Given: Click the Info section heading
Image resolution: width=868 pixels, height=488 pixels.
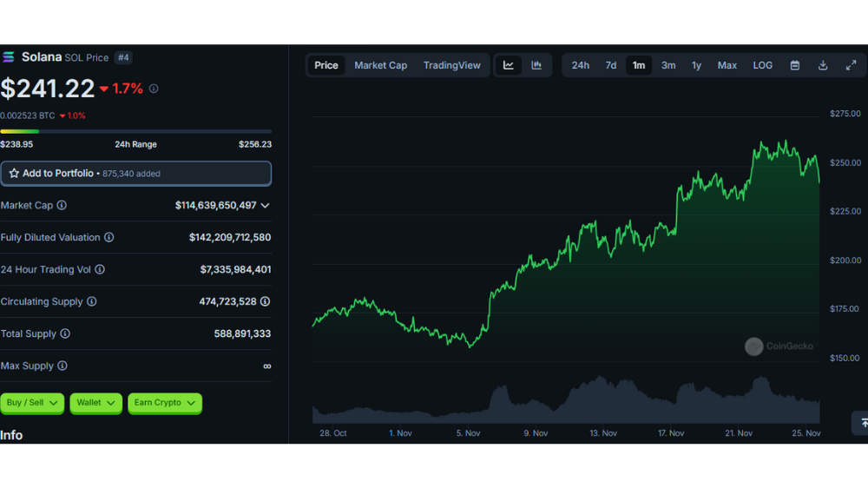Looking at the screenshot, I should [11, 435].
